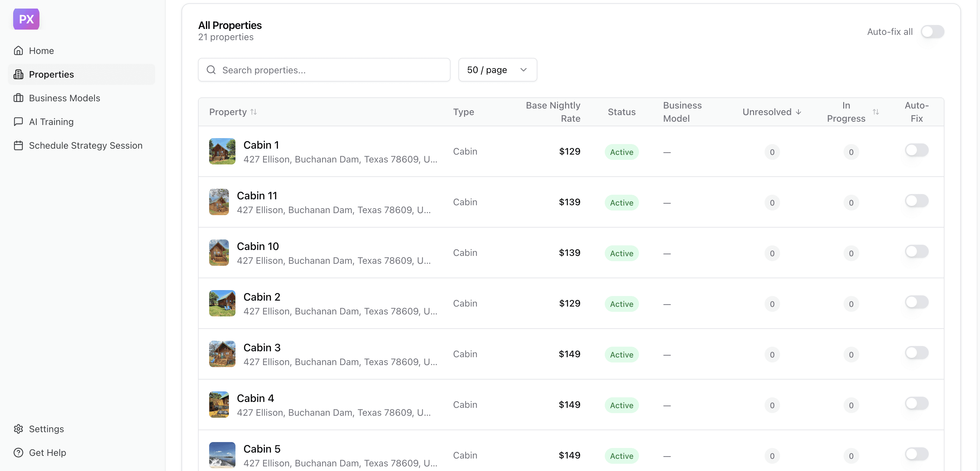Open the Cabin 10 property link
This screenshot has width=980, height=471.
(x=257, y=246)
